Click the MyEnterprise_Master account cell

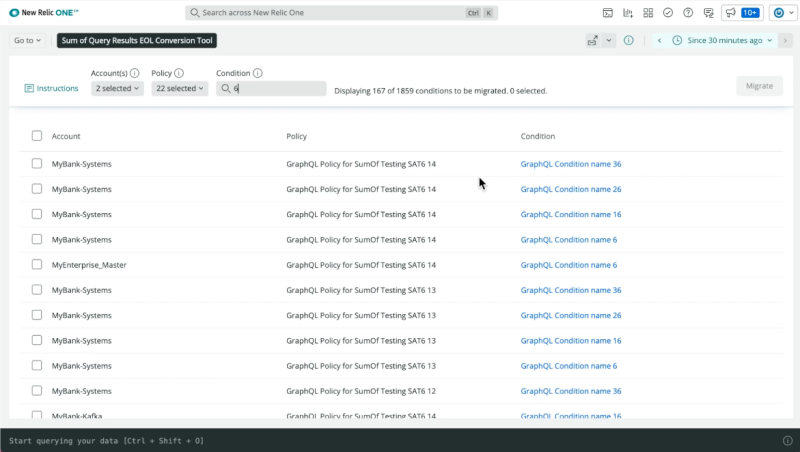89,265
